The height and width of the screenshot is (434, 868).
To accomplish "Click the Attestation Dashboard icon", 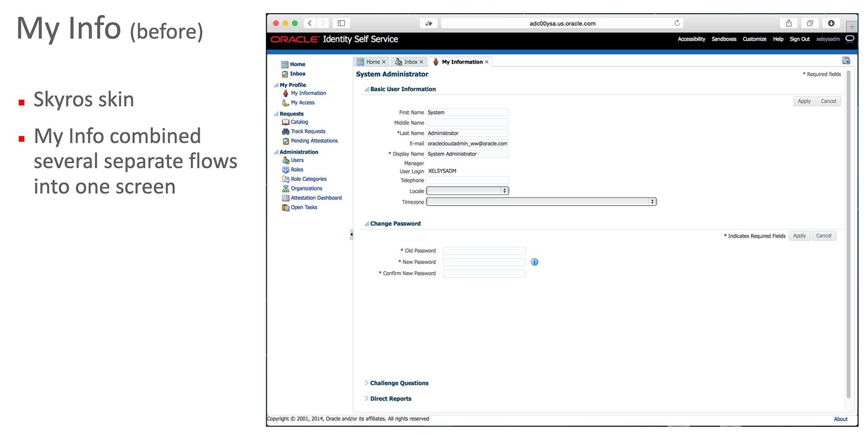I will 285,198.
